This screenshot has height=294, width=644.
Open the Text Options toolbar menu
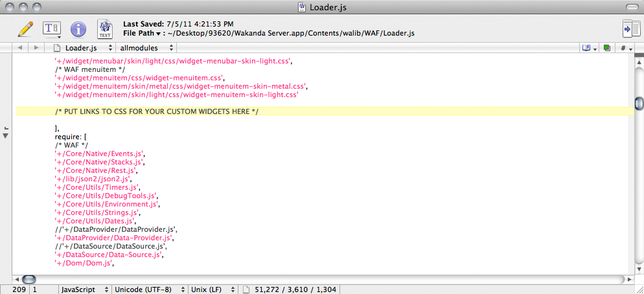(x=51, y=28)
